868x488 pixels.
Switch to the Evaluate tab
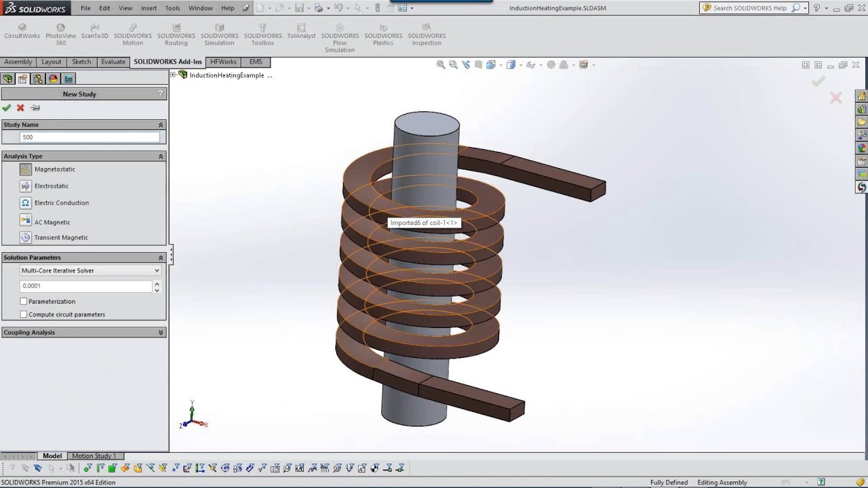pos(113,62)
